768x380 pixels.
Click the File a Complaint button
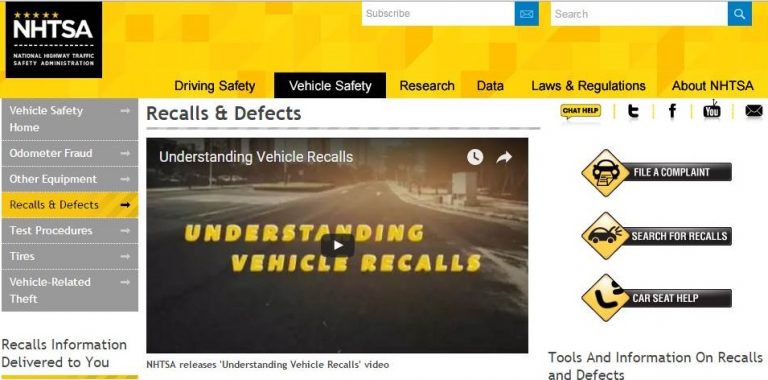click(656, 172)
